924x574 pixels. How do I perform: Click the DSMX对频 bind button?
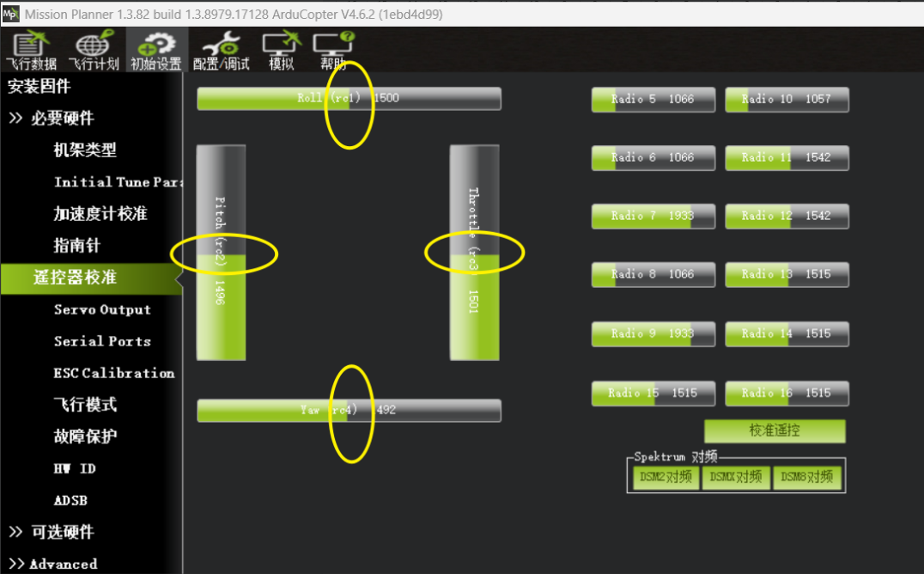[x=736, y=478]
